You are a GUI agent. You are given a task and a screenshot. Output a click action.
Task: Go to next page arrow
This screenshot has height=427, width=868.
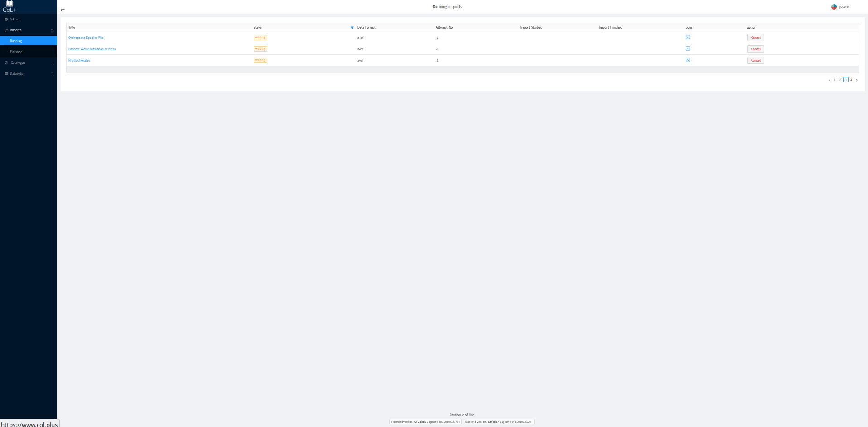point(856,80)
